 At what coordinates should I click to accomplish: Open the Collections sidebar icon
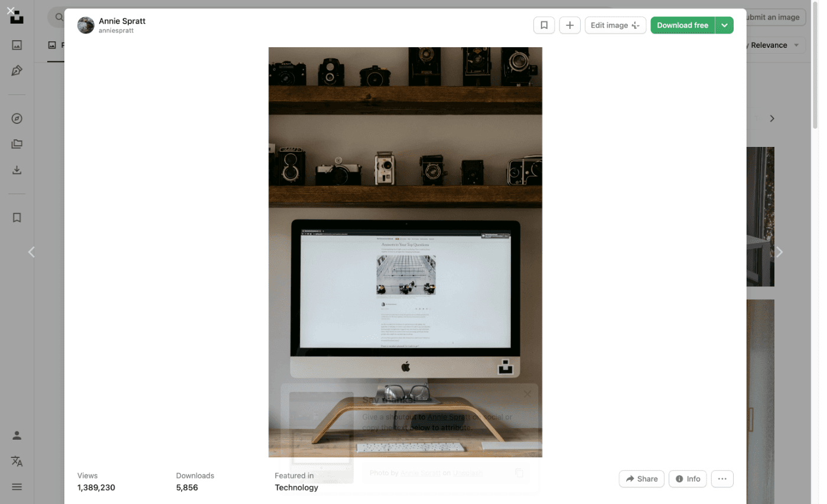click(17, 144)
